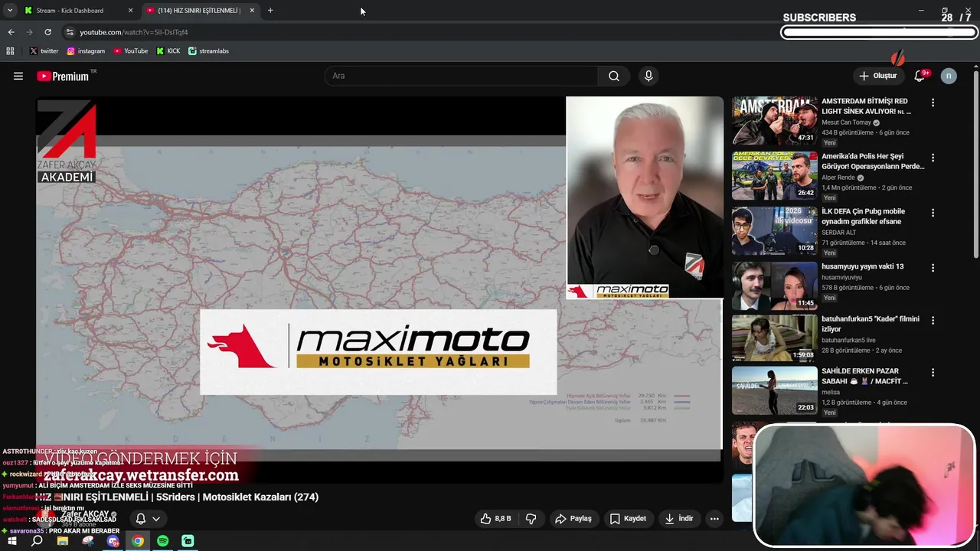Click video title HIZ SINIRI EŞİTLENMELİ
This screenshot has height=551, width=980.
(178, 497)
